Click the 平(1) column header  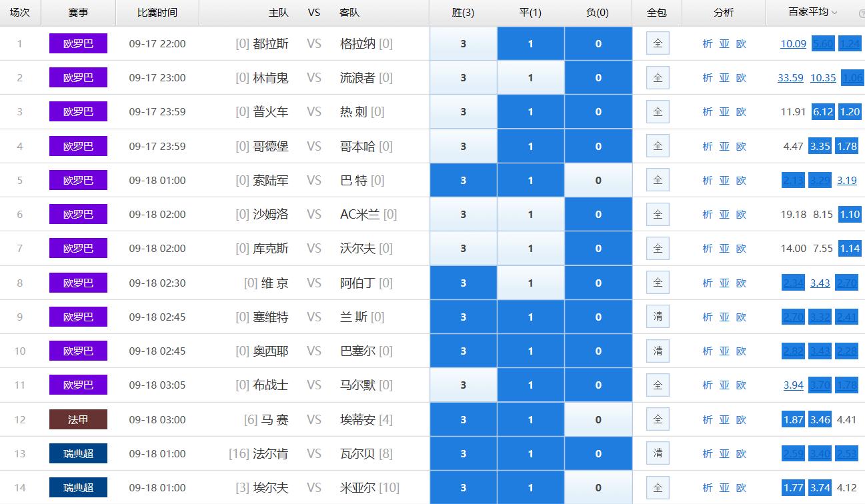pos(530,13)
